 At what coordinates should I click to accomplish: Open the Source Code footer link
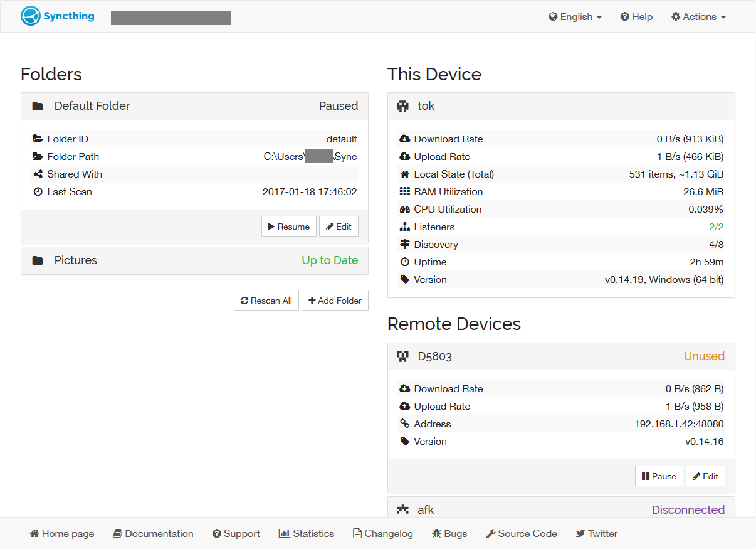[x=522, y=534]
